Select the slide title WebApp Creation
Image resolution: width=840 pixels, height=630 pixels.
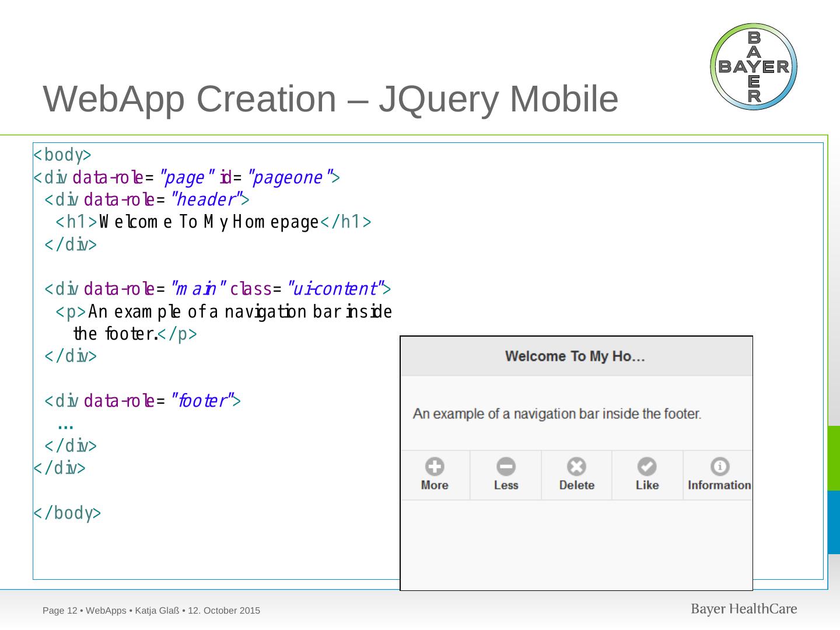click(x=331, y=99)
